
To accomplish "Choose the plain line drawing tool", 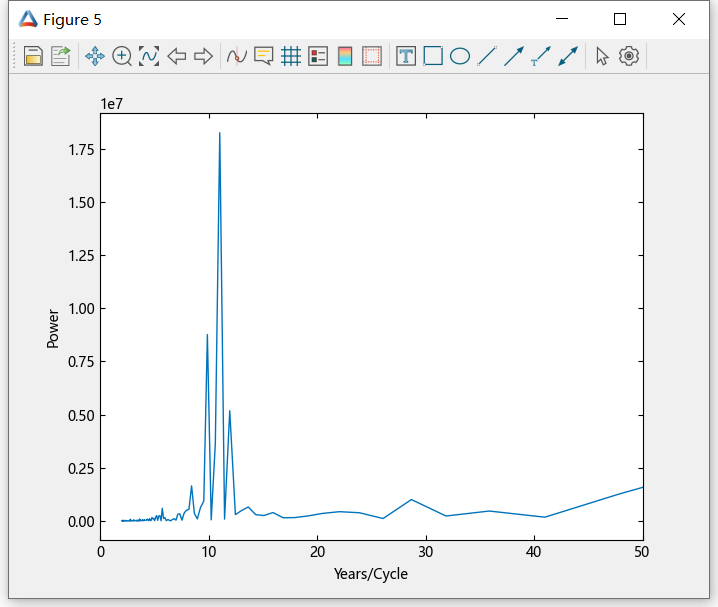I will point(487,56).
